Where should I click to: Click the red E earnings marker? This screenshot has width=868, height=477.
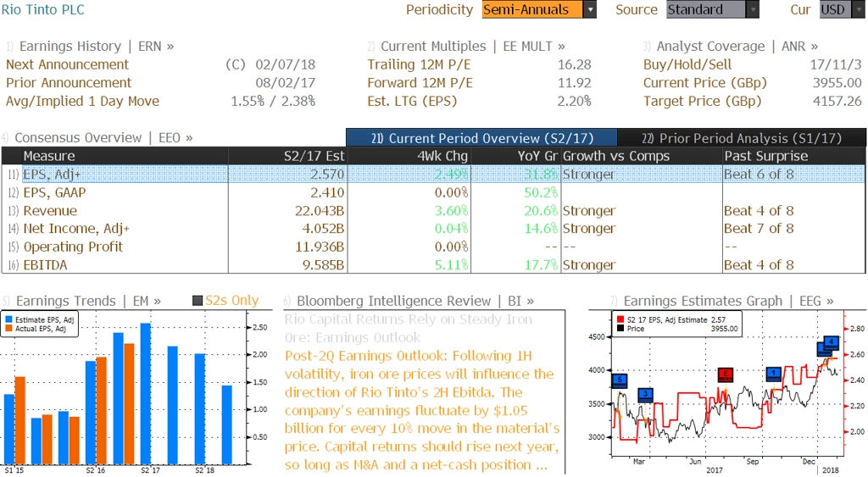click(x=726, y=374)
